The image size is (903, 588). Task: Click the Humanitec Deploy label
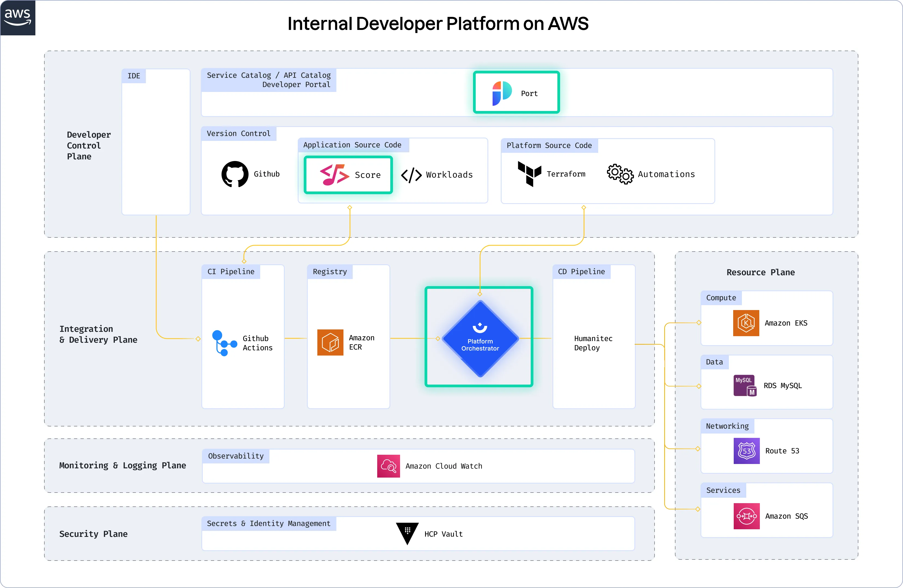(x=593, y=343)
